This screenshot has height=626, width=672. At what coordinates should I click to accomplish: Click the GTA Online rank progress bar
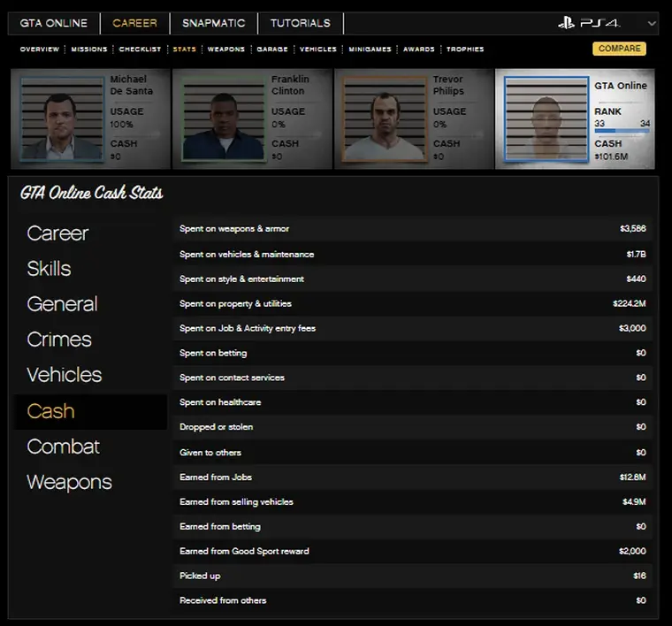pyautogui.click(x=622, y=131)
